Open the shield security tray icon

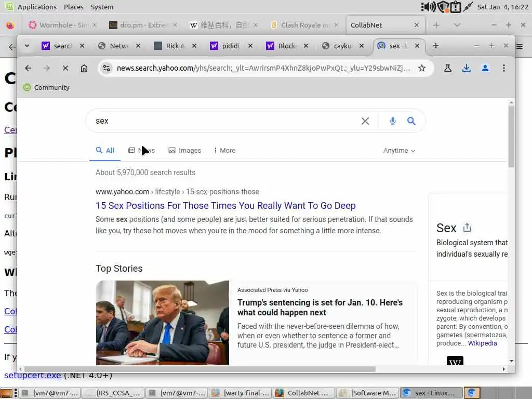pyautogui.click(x=443, y=7)
